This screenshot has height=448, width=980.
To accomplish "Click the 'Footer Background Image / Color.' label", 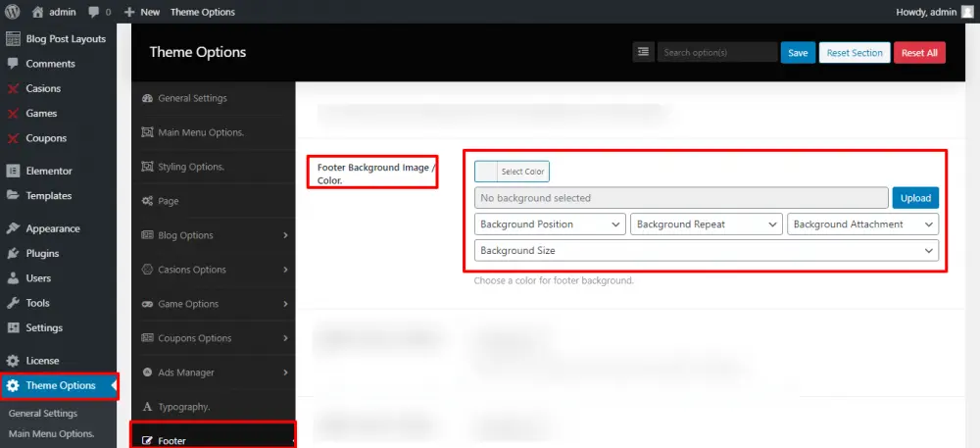I will [374, 174].
